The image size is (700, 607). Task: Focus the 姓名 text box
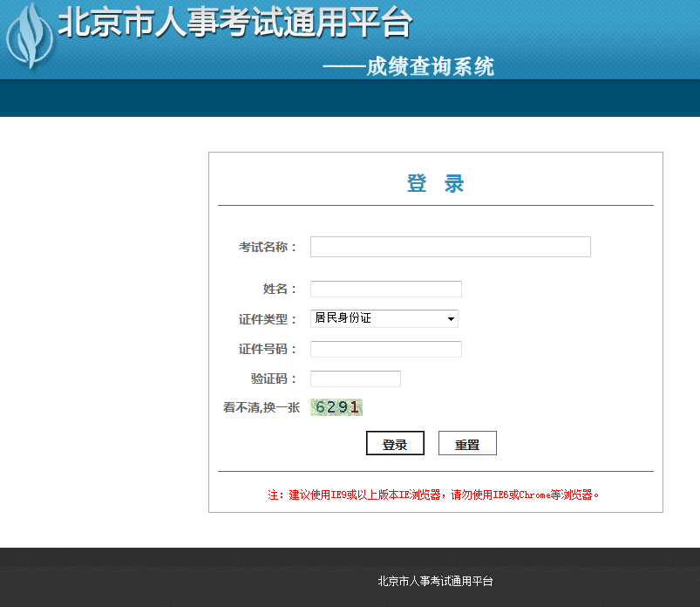(386, 289)
